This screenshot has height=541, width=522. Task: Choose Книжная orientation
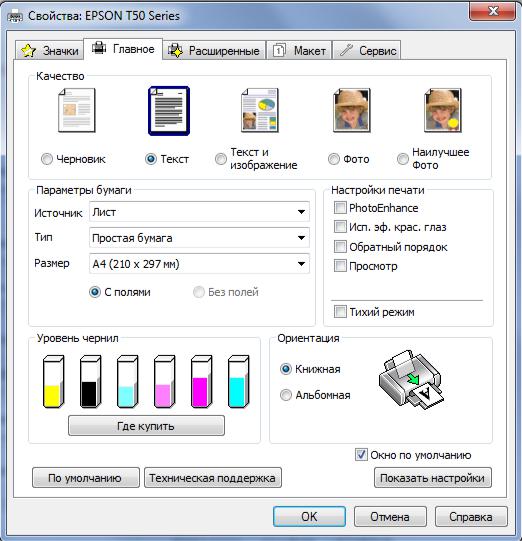point(286,369)
